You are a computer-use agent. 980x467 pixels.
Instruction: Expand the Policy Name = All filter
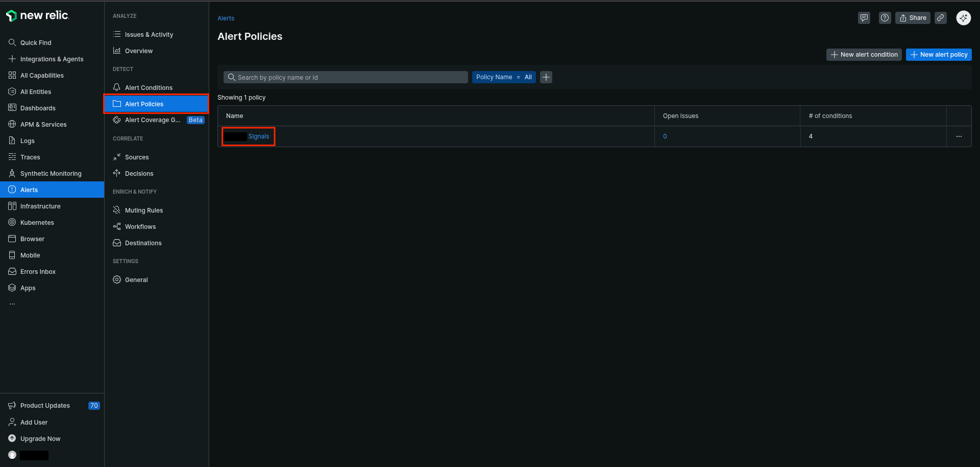coord(503,77)
